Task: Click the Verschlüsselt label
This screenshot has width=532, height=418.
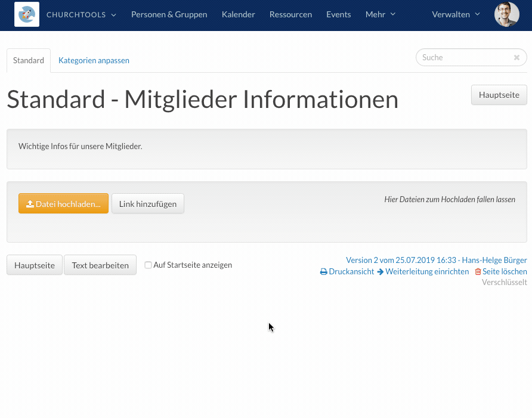Action: (x=504, y=282)
